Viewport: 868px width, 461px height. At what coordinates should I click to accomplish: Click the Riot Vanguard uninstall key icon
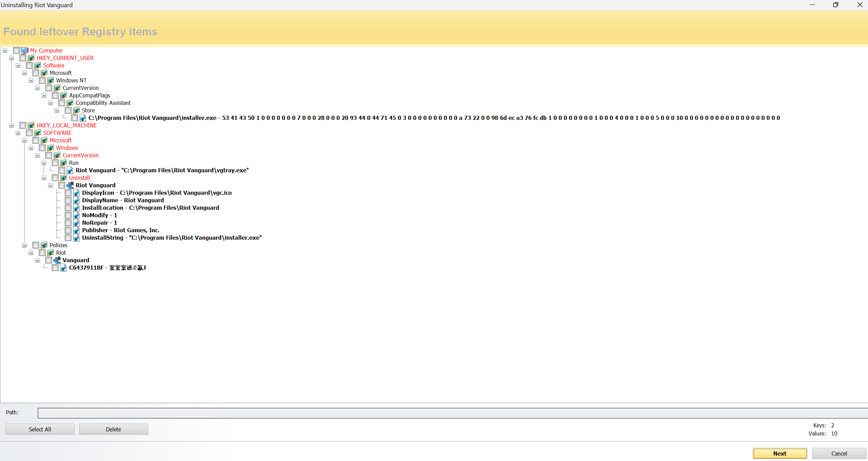click(70, 185)
